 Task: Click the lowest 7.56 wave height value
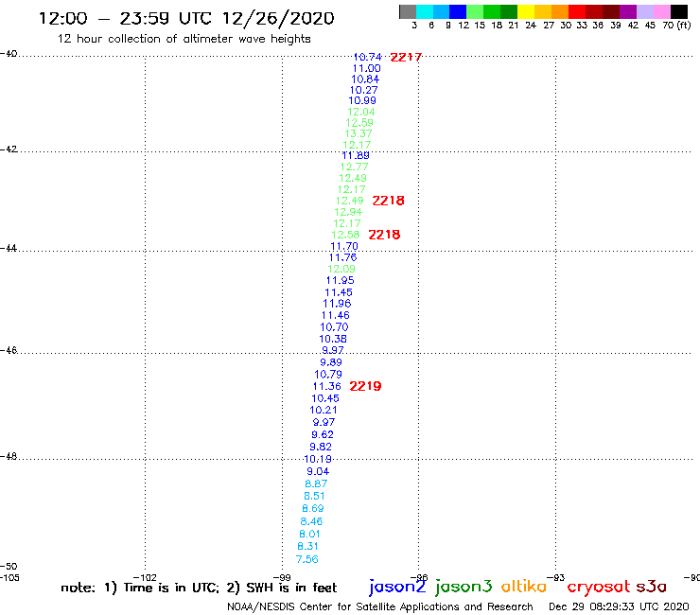click(307, 559)
